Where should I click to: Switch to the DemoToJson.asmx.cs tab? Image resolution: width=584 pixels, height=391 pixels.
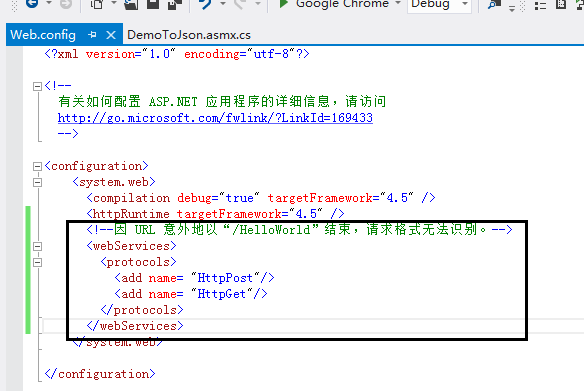click(189, 35)
